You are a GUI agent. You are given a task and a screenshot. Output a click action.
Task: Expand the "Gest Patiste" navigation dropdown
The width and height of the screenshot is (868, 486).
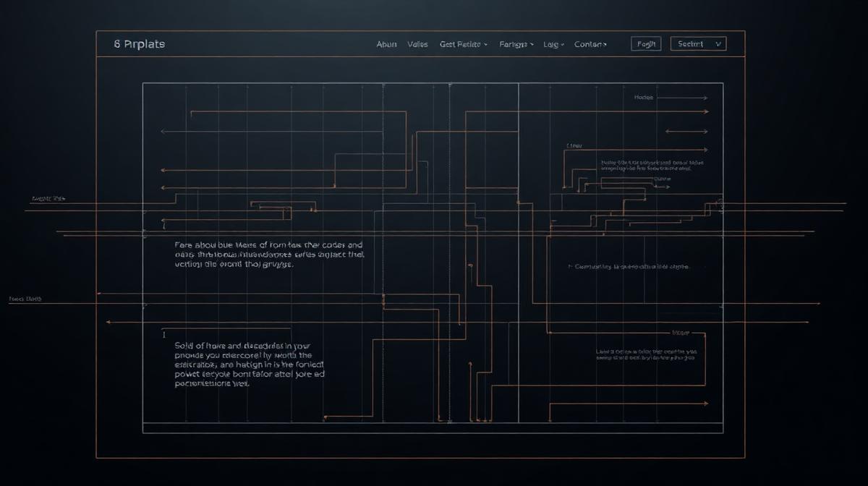464,44
